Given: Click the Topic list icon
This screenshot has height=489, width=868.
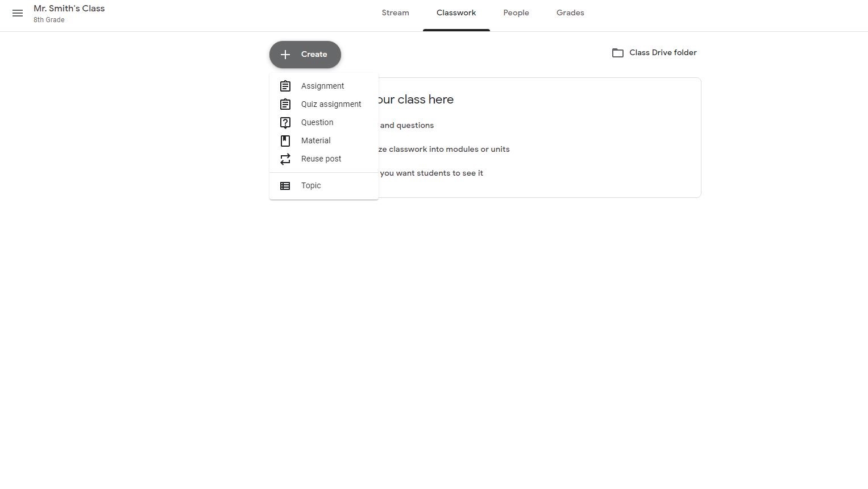Looking at the screenshot, I should point(285,185).
